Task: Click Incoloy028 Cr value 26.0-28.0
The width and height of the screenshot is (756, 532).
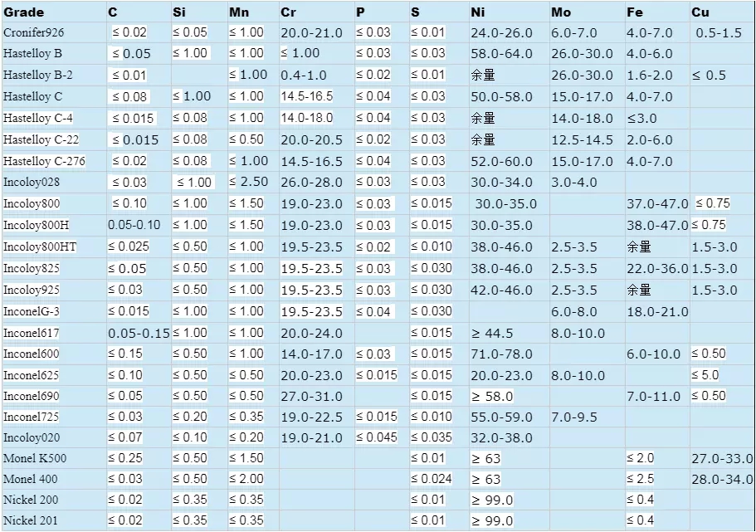Action: click(x=311, y=183)
